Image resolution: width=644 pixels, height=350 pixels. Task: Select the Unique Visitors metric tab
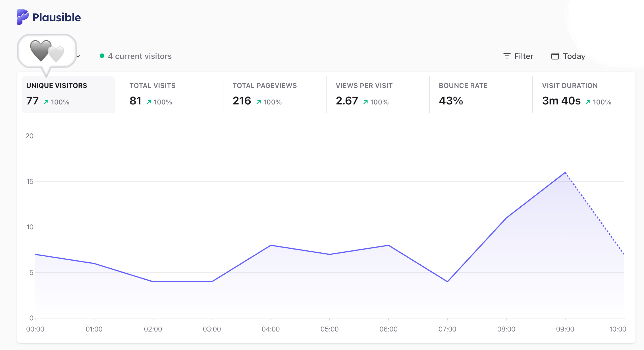[x=68, y=95]
